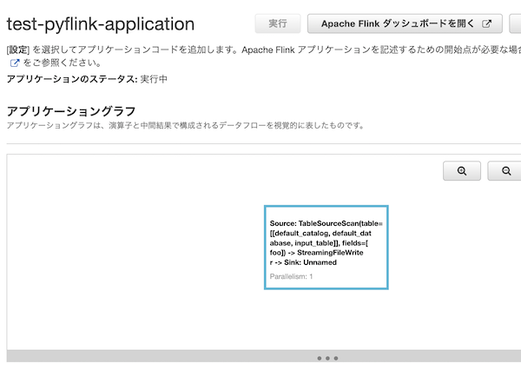Open the external reference link icon
Screen dimensions: 521x370
(14, 63)
